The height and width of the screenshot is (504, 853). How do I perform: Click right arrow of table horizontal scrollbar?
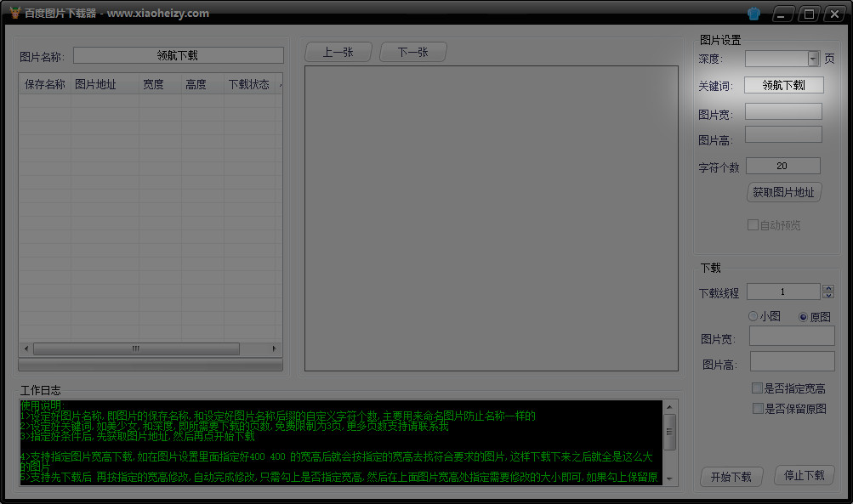274,348
